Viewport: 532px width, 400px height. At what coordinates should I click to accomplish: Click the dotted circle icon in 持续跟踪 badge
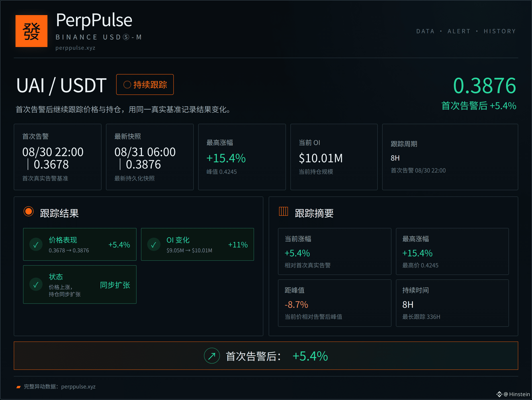pos(127,85)
